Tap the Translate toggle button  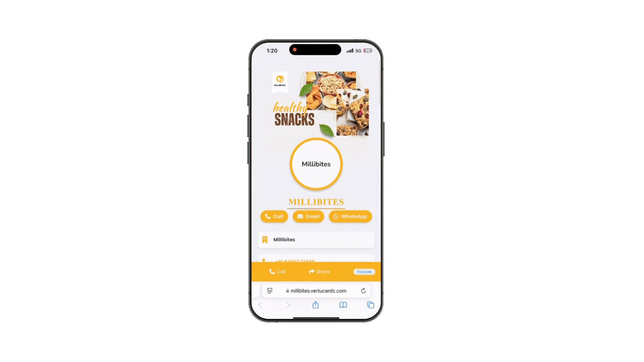coord(364,271)
